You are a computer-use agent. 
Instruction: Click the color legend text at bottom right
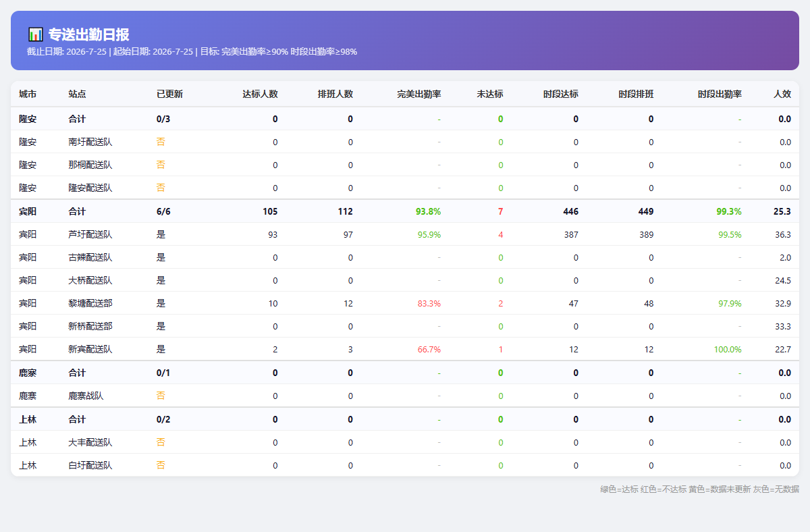(x=699, y=489)
